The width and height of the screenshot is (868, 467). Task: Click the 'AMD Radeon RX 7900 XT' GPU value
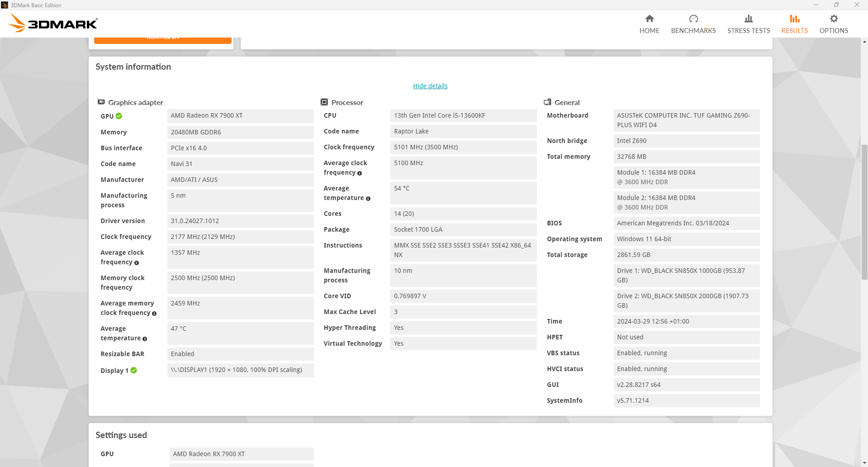(x=240, y=116)
